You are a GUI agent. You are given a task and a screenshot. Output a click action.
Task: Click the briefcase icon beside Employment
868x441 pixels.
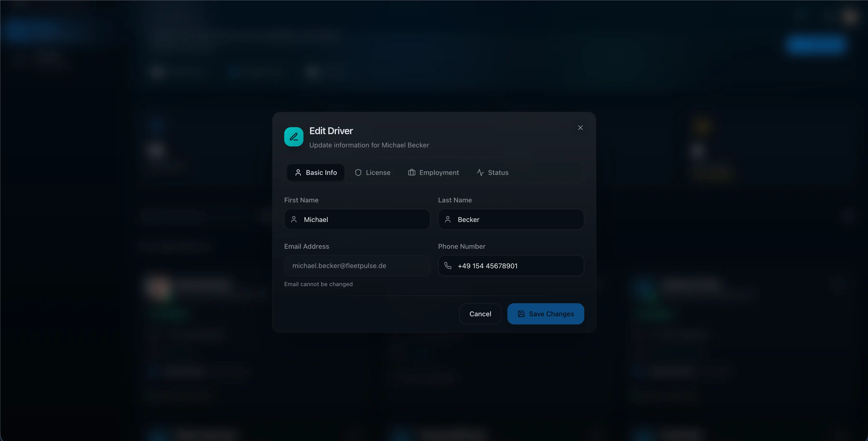[412, 172]
